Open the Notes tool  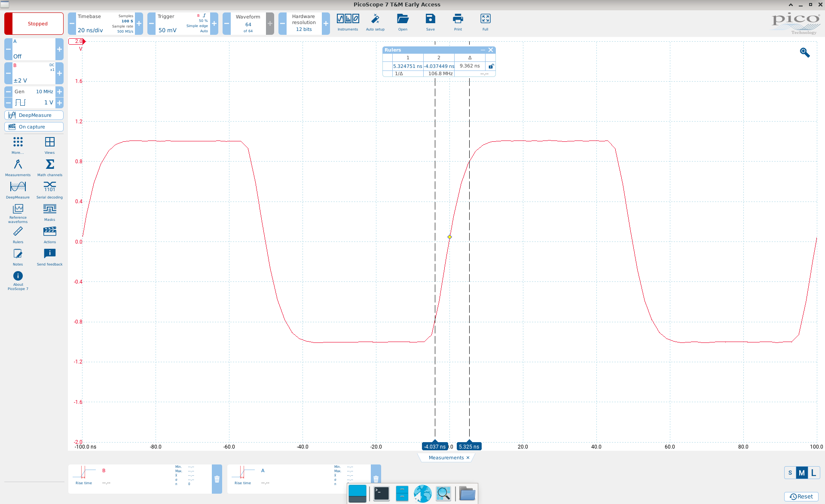tap(18, 257)
